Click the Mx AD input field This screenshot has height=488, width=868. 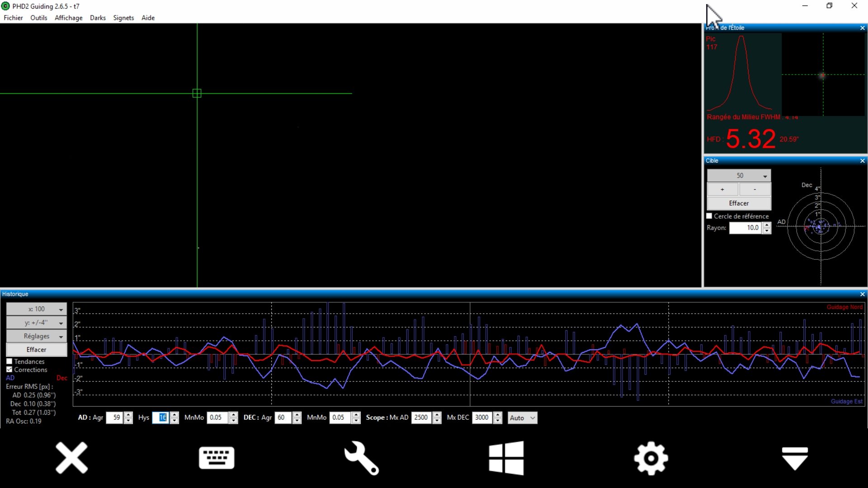(x=421, y=418)
